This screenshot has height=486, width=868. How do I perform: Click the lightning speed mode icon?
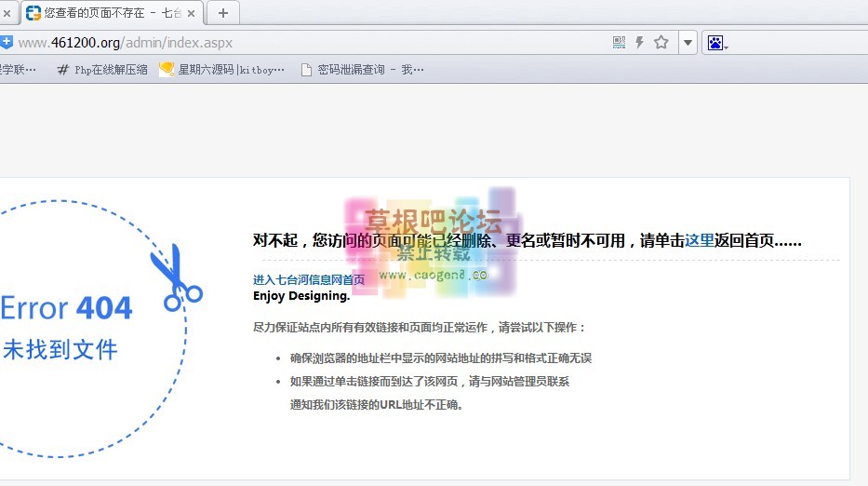(x=640, y=43)
